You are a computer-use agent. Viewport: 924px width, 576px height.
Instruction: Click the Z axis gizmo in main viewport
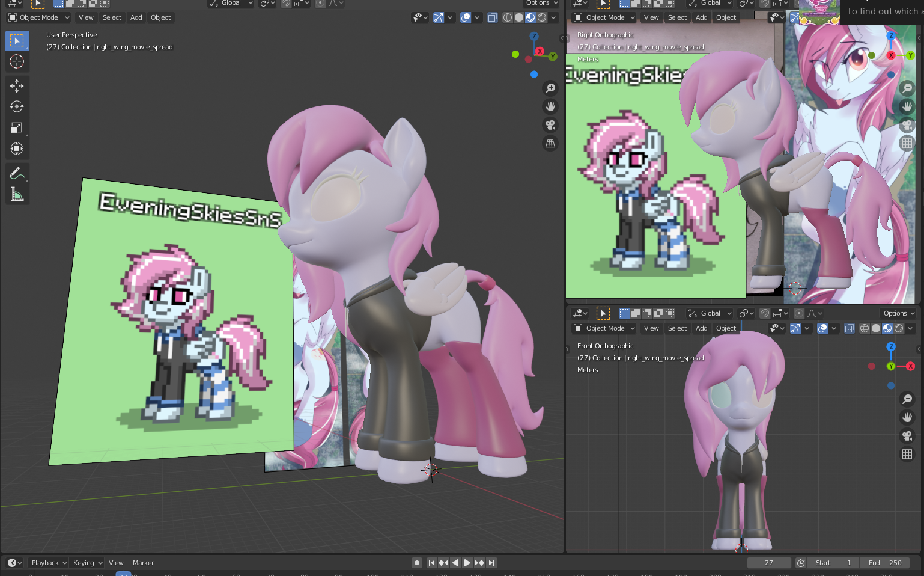[534, 36]
